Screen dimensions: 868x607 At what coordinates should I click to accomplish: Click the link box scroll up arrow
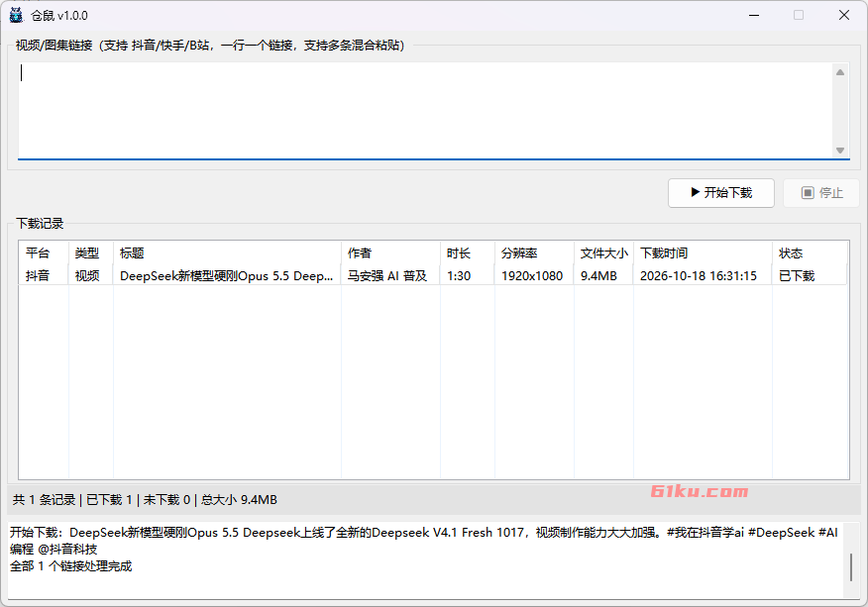pos(840,72)
